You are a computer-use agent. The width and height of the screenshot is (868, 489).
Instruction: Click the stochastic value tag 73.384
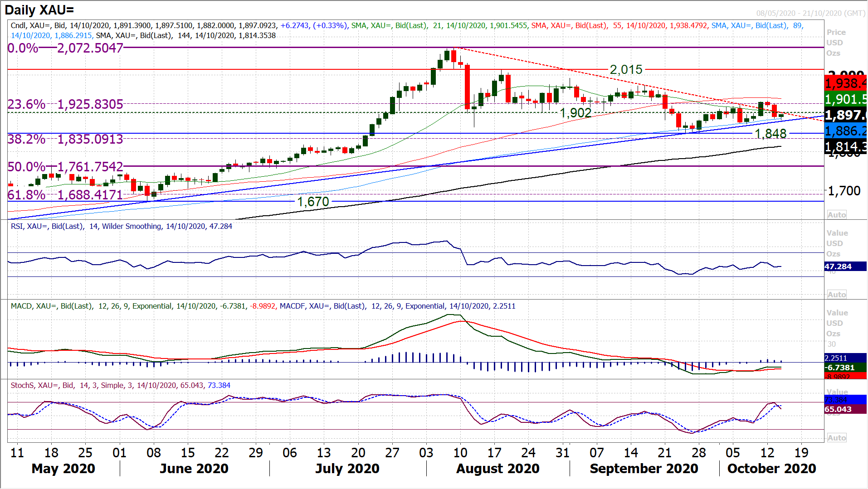click(845, 400)
